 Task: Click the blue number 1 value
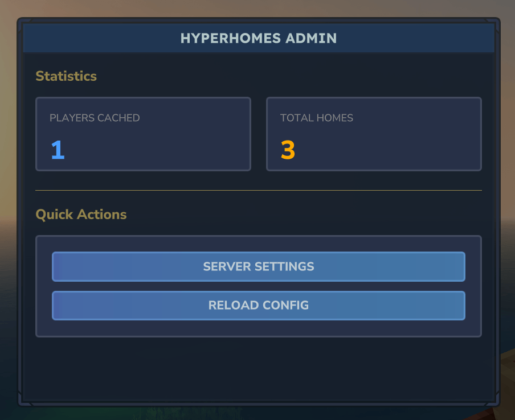pyautogui.click(x=58, y=150)
